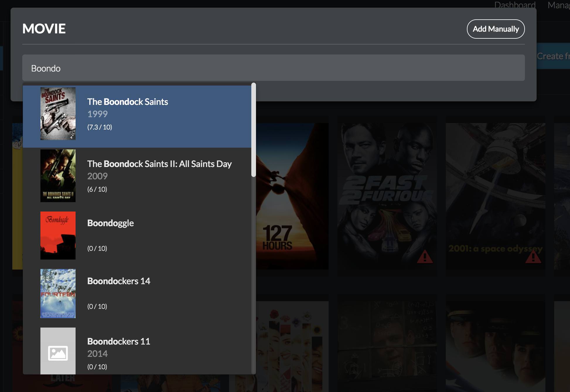This screenshot has width=570, height=392.
Task: Click warning icon on 2001: A Space Odyssey
Action: click(x=533, y=257)
